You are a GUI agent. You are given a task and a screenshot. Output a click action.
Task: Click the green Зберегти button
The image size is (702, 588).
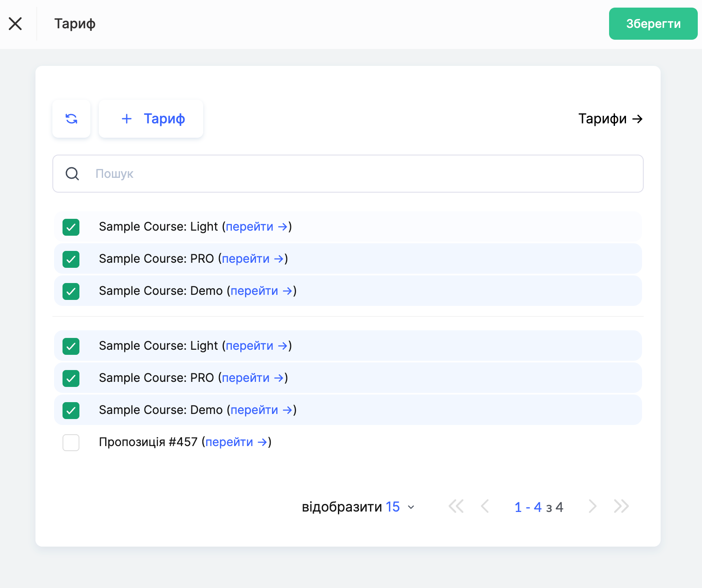click(x=653, y=24)
